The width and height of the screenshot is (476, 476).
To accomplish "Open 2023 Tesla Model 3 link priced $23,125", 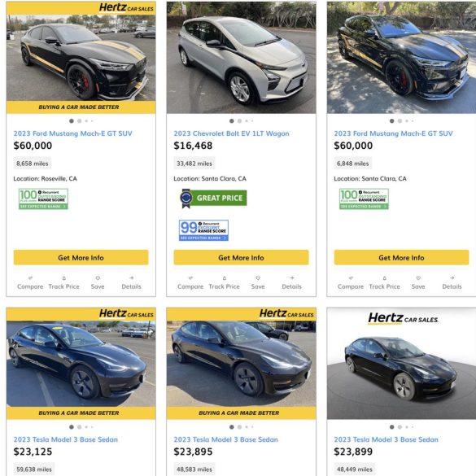I will 66,439.
